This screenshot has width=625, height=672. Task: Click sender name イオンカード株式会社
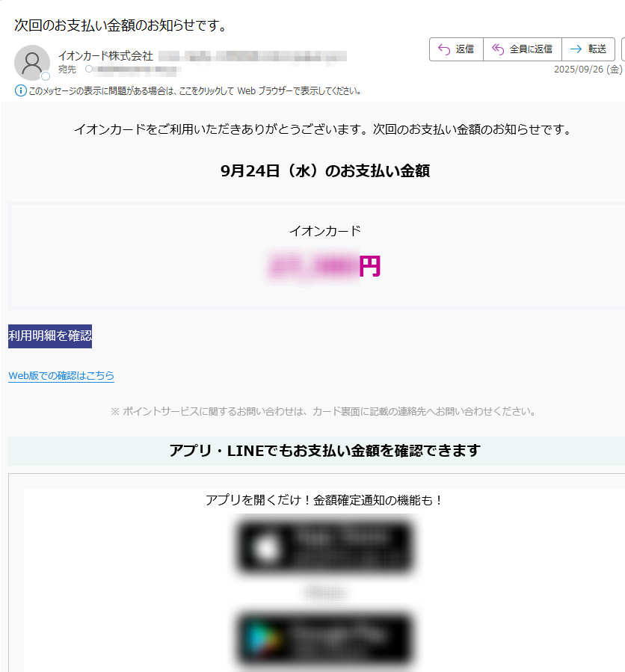click(105, 56)
